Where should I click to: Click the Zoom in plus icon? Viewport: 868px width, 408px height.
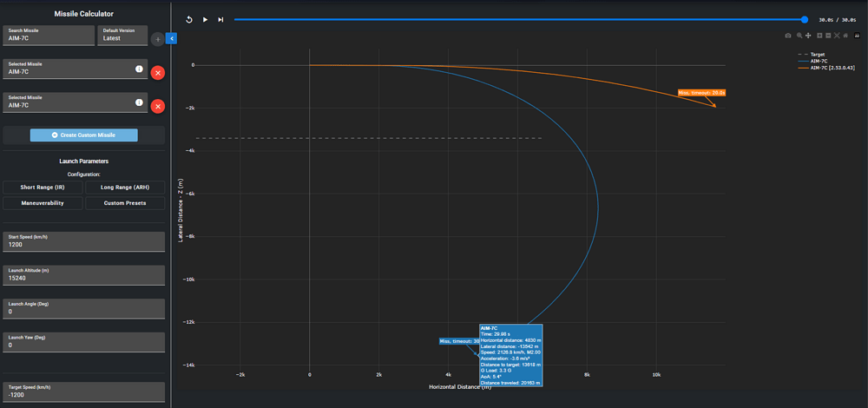pos(820,36)
